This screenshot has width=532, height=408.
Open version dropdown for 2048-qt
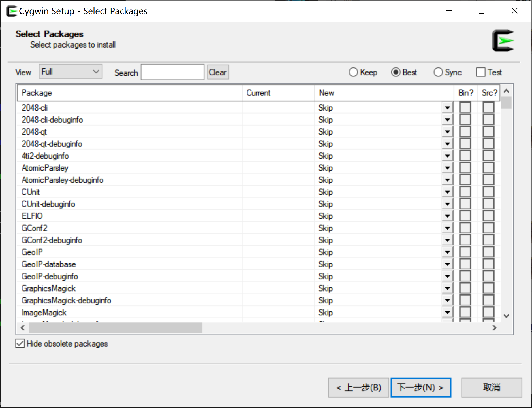(447, 132)
